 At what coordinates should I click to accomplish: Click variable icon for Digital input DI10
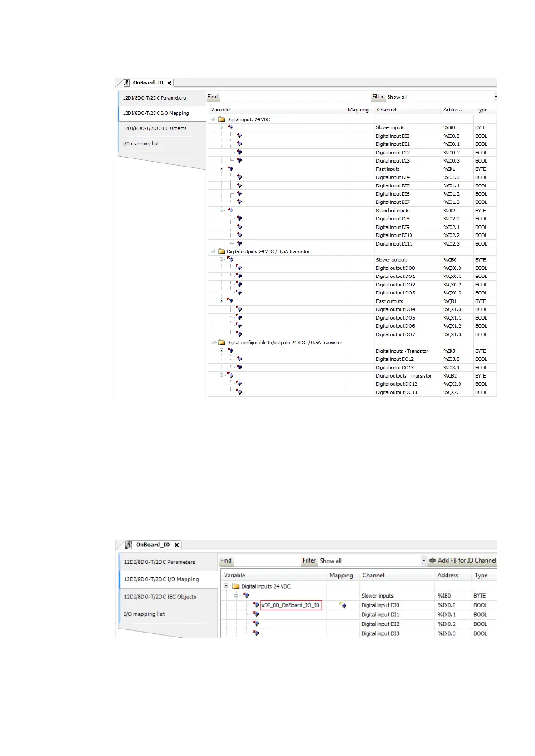coord(239,235)
